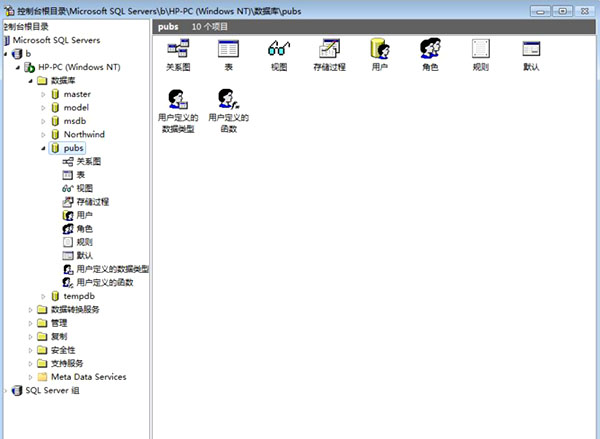Click the tempdb database cylinder icon

55,296
